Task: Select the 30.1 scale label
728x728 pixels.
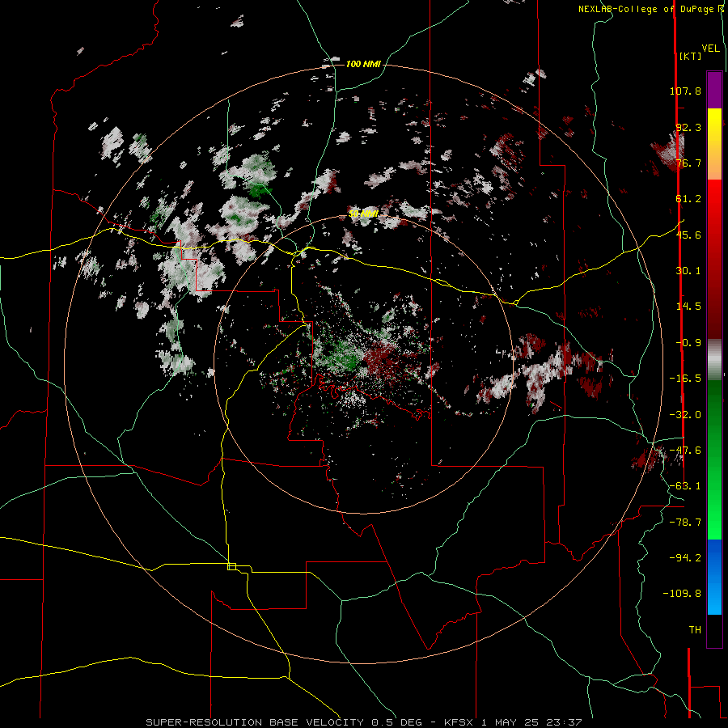Action: coord(688,271)
